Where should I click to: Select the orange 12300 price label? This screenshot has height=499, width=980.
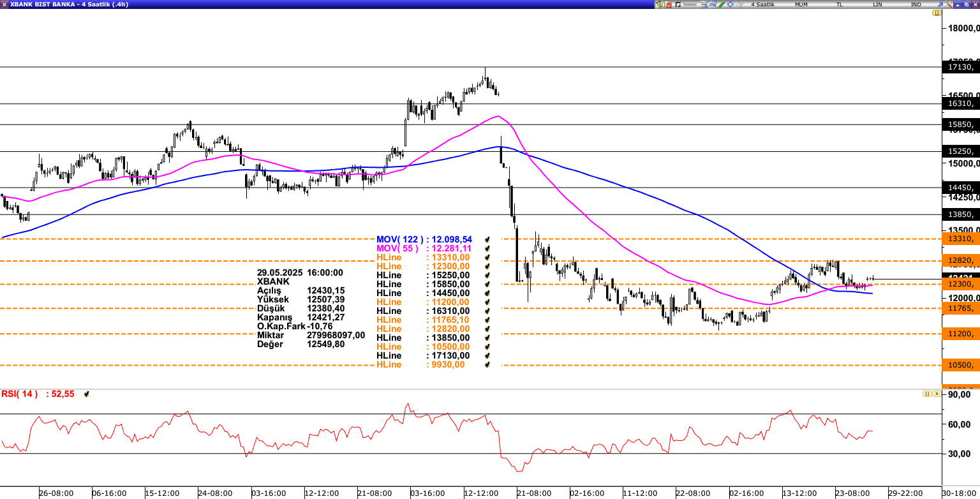tap(960, 284)
